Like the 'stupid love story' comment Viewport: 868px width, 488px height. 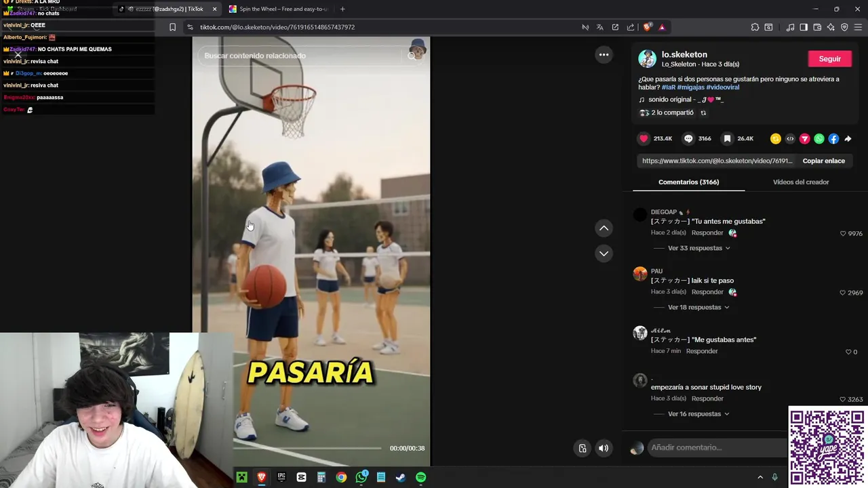pos(843,399)
